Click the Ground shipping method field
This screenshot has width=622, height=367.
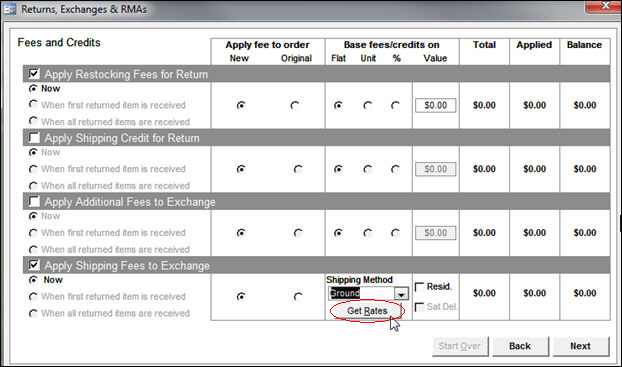tap(361, 294)
